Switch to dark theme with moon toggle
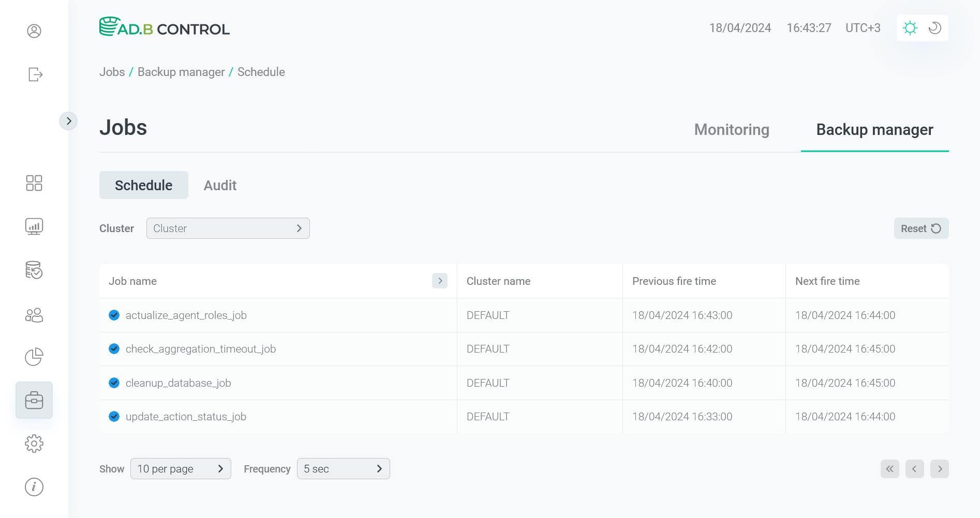 [x=934, y=28]
